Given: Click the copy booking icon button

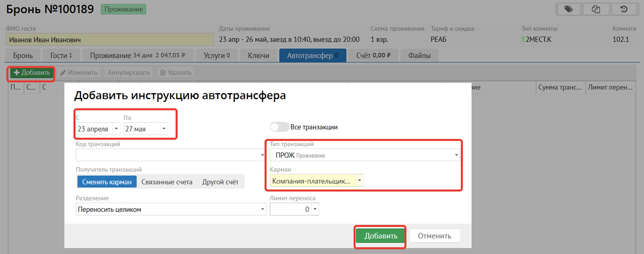Looking at the screenshot, I should click(596, 9).
